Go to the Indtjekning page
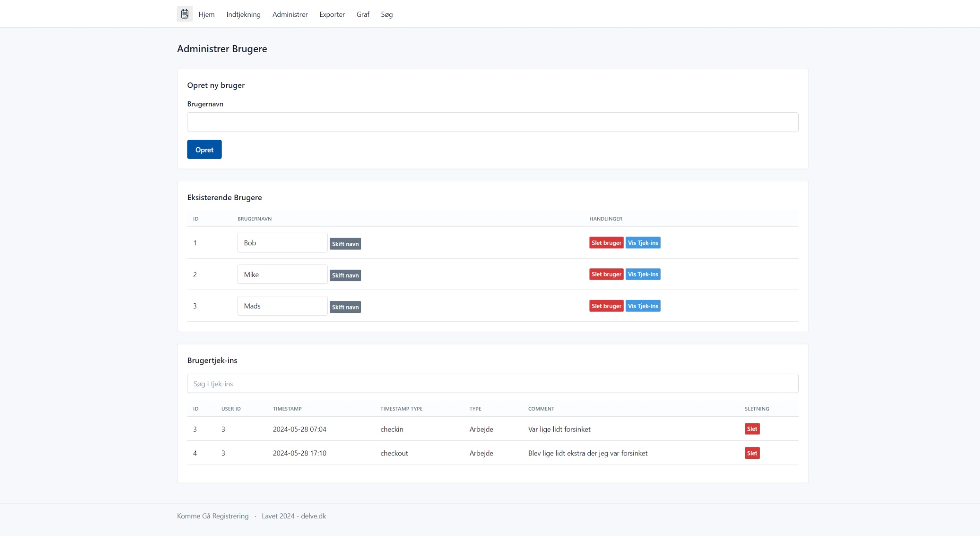Screen dimensions: 980x536 click(x=243, y=14)
